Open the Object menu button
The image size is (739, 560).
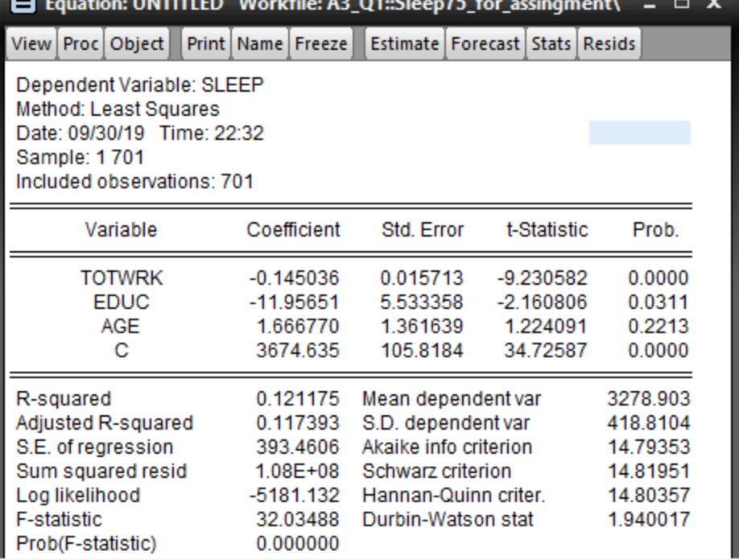coord(137,43)
